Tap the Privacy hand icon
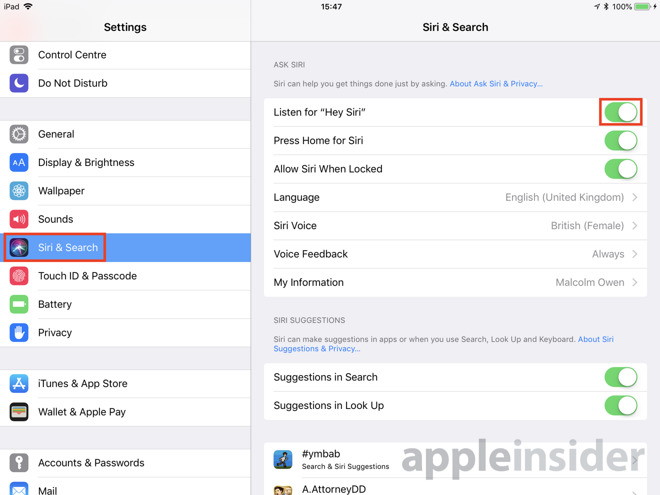The image size is (660, 495). point(19,333)
